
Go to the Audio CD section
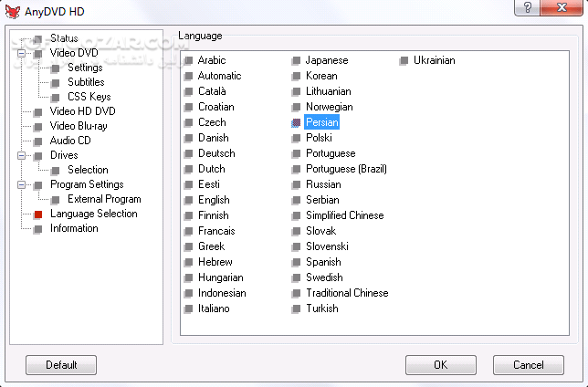(70, 141)
